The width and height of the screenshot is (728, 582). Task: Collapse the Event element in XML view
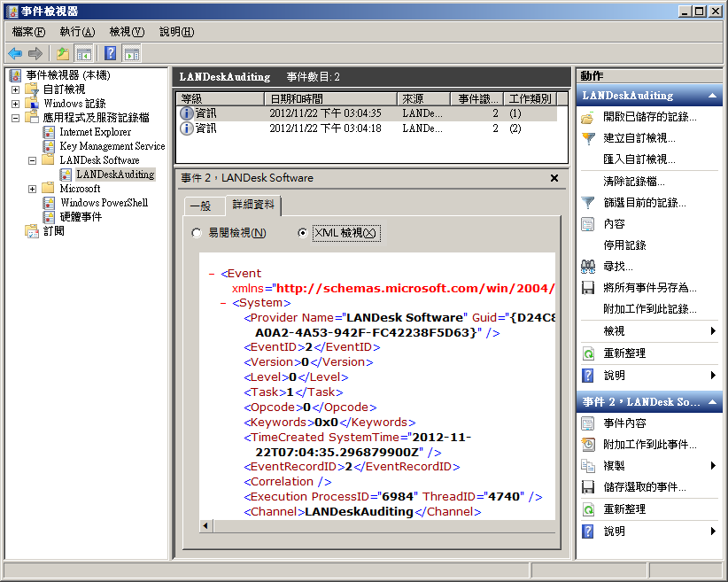(x=212, y=274)
